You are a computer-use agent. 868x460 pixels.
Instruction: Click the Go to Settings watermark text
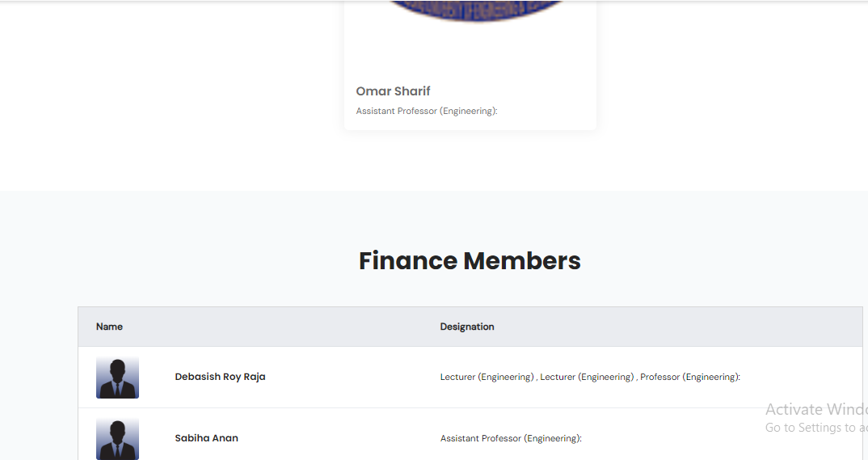(x=815, y=428)
